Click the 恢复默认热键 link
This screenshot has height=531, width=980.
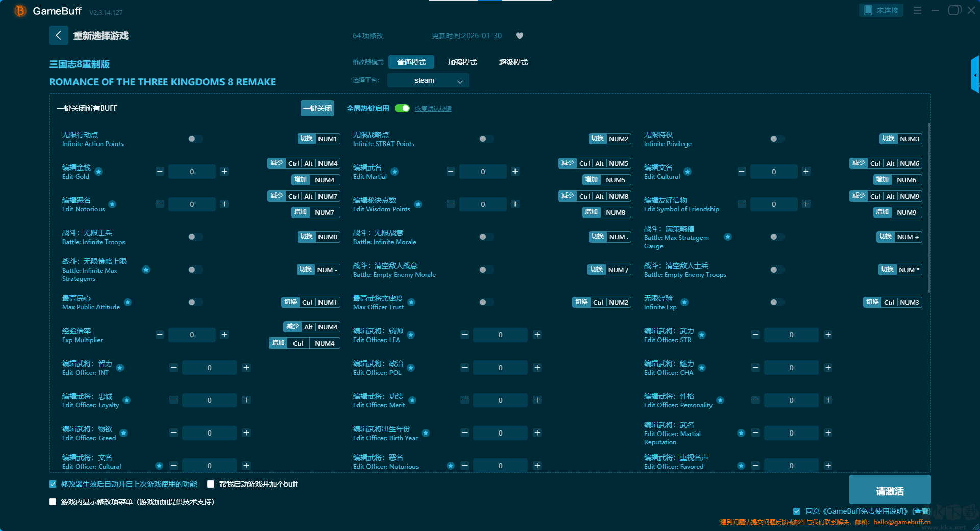(433, 109)
